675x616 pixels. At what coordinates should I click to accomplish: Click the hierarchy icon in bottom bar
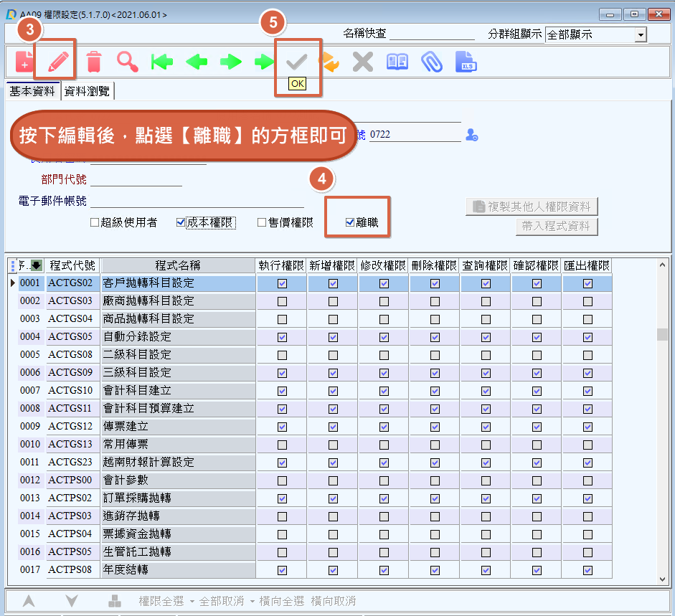(115, 600)
